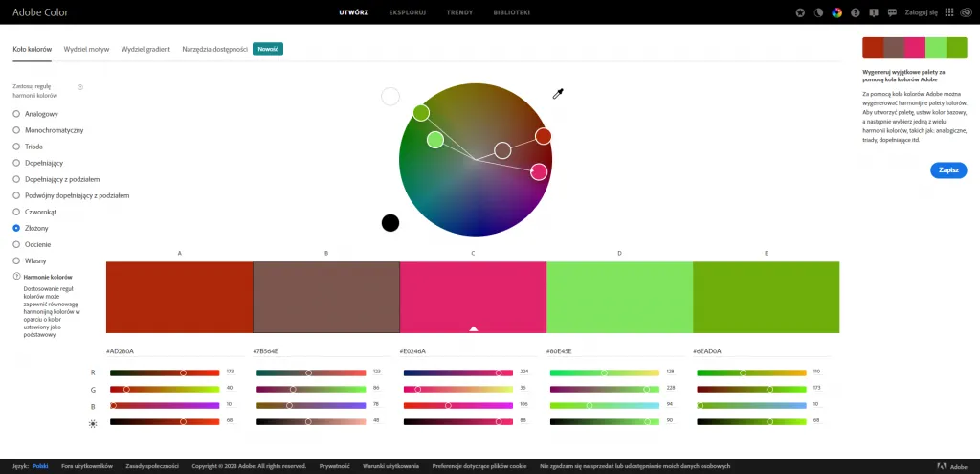This screenshot has height=474, width=980.
Task: Open the Fora użytkowników footer link
Action: [x=87, y=466]
